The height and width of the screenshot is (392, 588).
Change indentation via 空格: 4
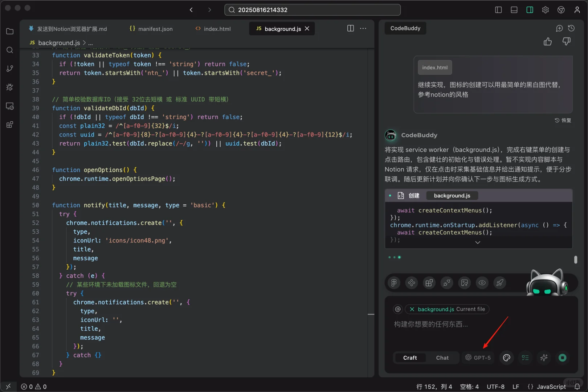469,387
